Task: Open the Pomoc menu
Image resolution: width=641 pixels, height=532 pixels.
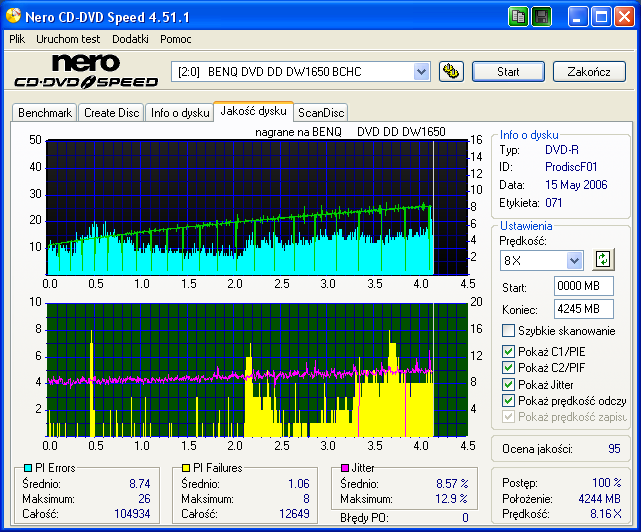Action: 176,39
